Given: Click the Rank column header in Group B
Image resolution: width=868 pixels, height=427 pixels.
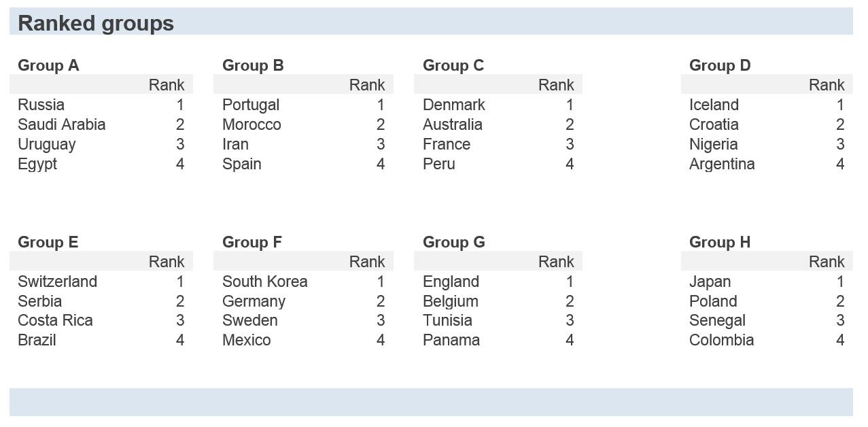Looking at the screenshot, I should tap(367, 85).
